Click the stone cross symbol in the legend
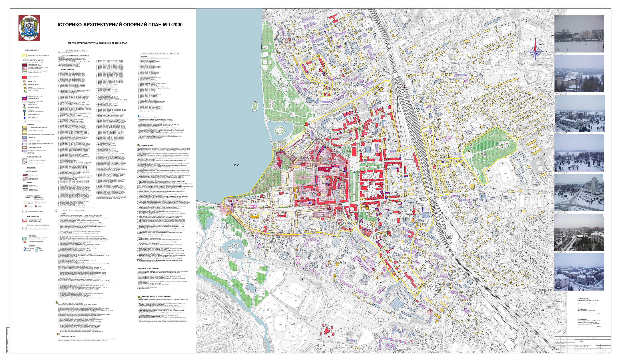 tap(25, 114)
